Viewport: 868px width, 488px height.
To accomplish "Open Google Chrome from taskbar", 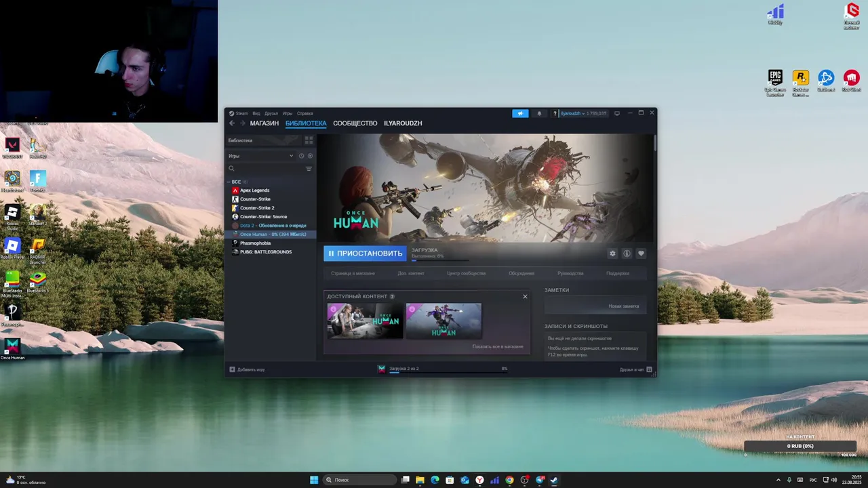I will [x=509, y=480].
